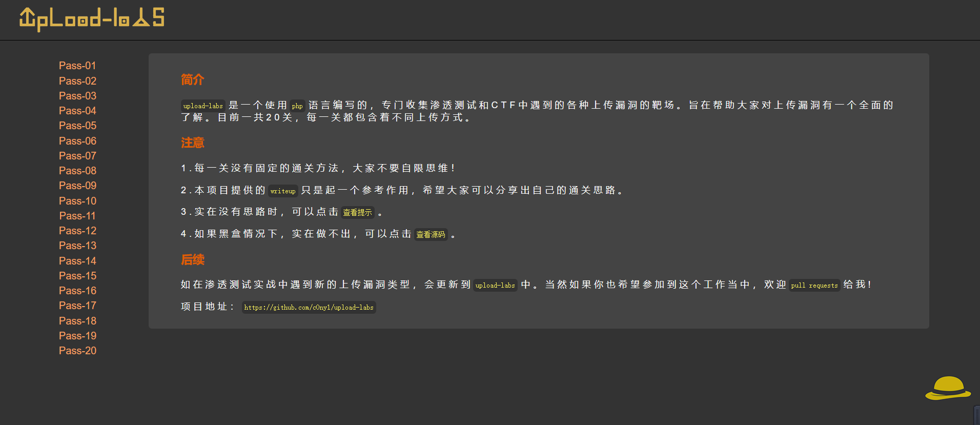Select Pass-18 challenge
The image size is (980, 425).
[77, 321]
